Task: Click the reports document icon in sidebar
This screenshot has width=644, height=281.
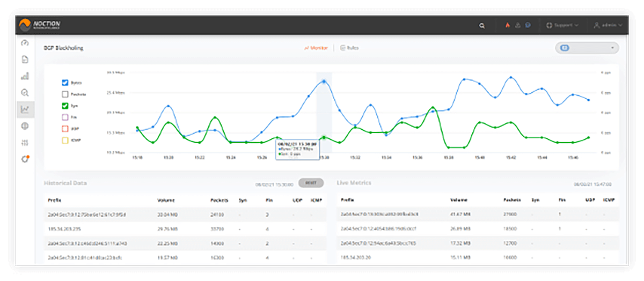Action: tap(25, 60)
